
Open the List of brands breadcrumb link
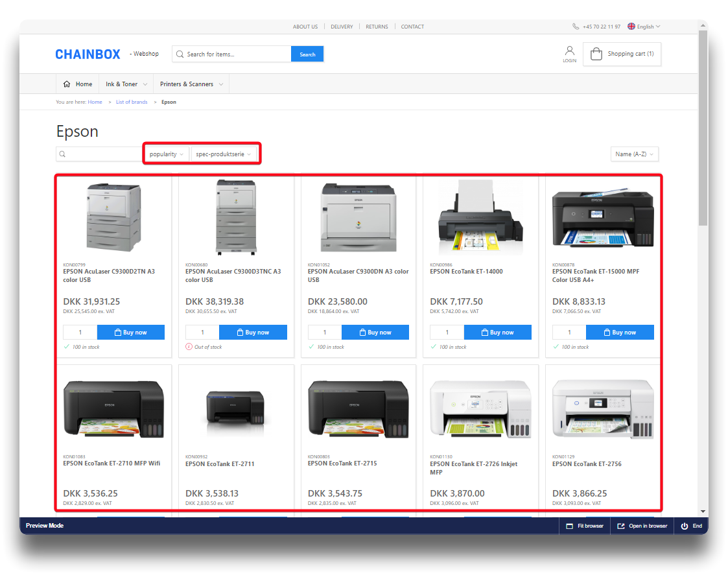[132, 102]
